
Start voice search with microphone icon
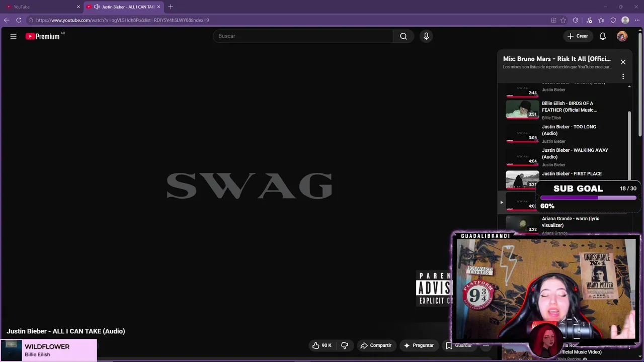426,36
